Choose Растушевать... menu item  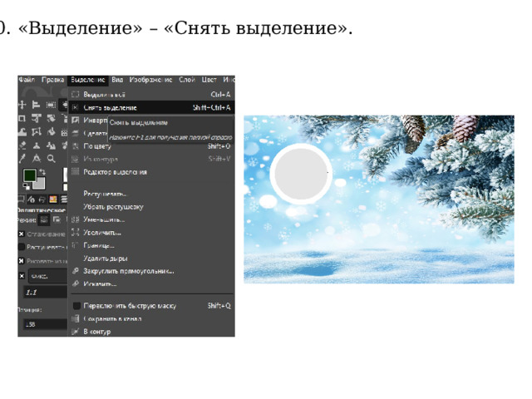click(x=151, y=194)
